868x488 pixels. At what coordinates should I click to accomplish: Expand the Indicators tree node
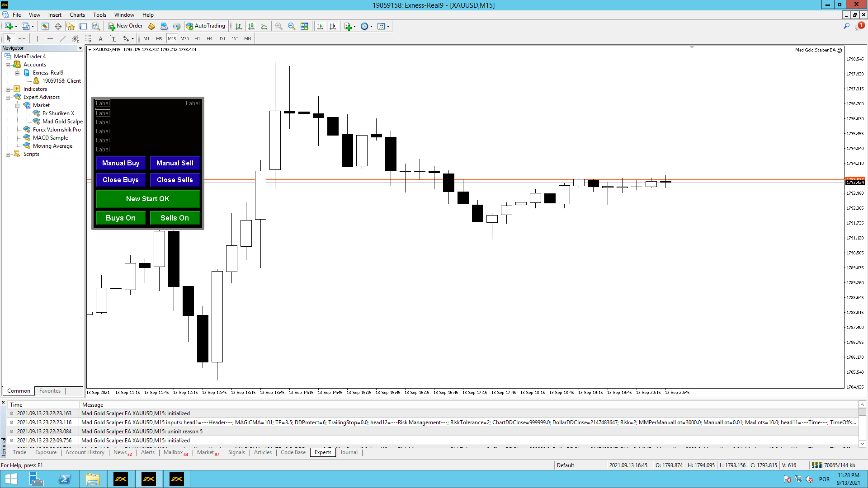coord(8,89)
